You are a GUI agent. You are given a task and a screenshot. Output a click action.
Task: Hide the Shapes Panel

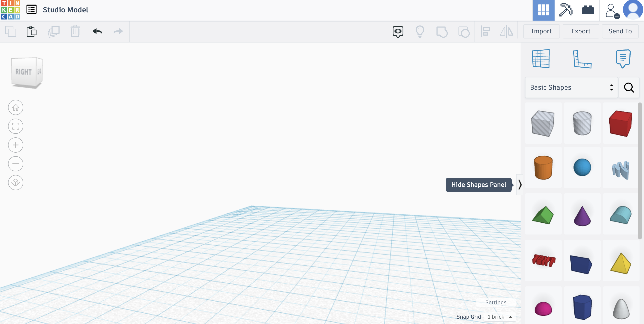[520, 185]
